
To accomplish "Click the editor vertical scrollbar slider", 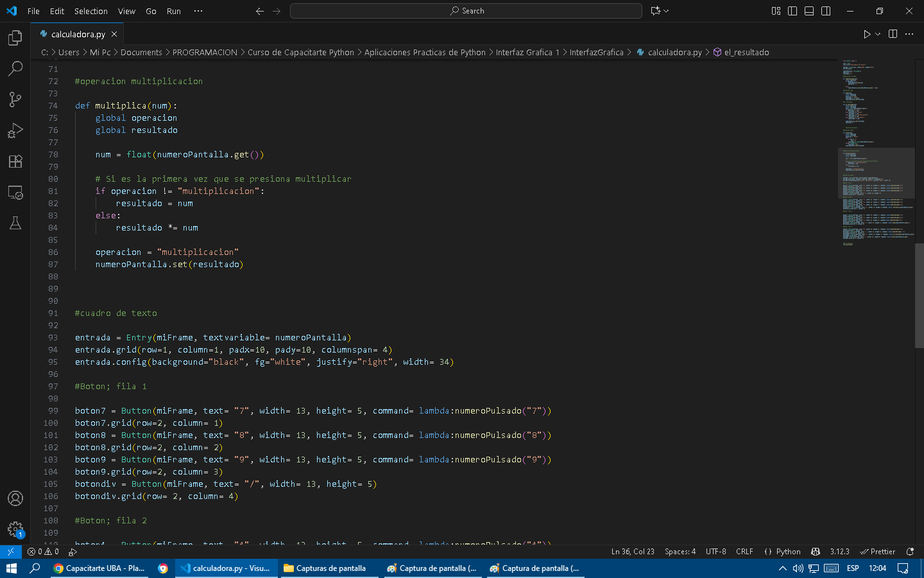I will point(919,295).
